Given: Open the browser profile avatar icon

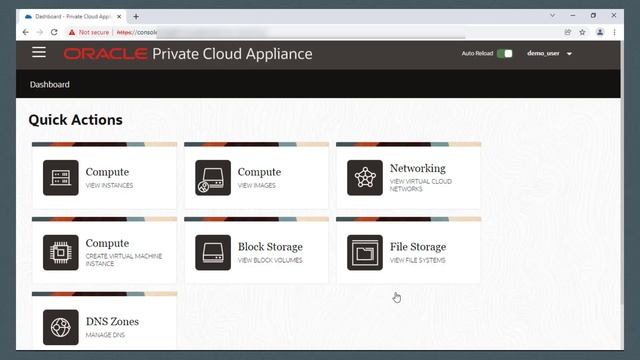Looking at the screenshot, I should click(x=600, y=32).
